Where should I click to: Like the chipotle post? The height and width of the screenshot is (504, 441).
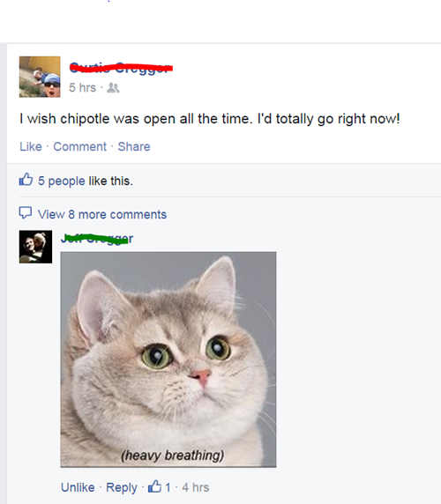[31, 146]
